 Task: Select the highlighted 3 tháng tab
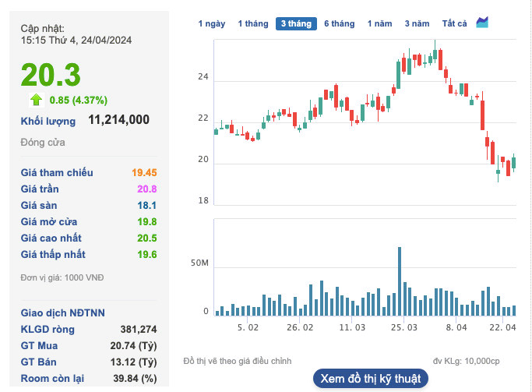(296, 23)
